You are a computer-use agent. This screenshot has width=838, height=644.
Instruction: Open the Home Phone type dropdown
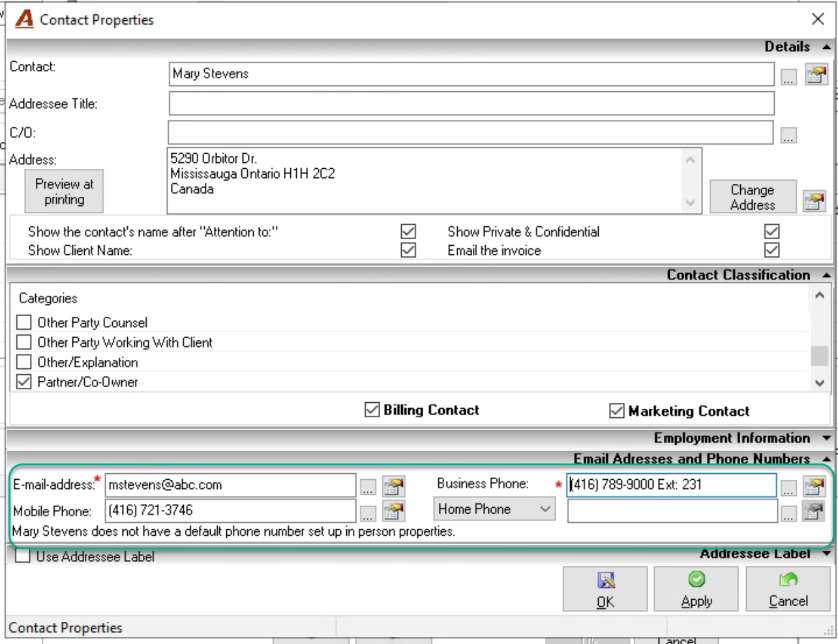[x=494, y=509]
